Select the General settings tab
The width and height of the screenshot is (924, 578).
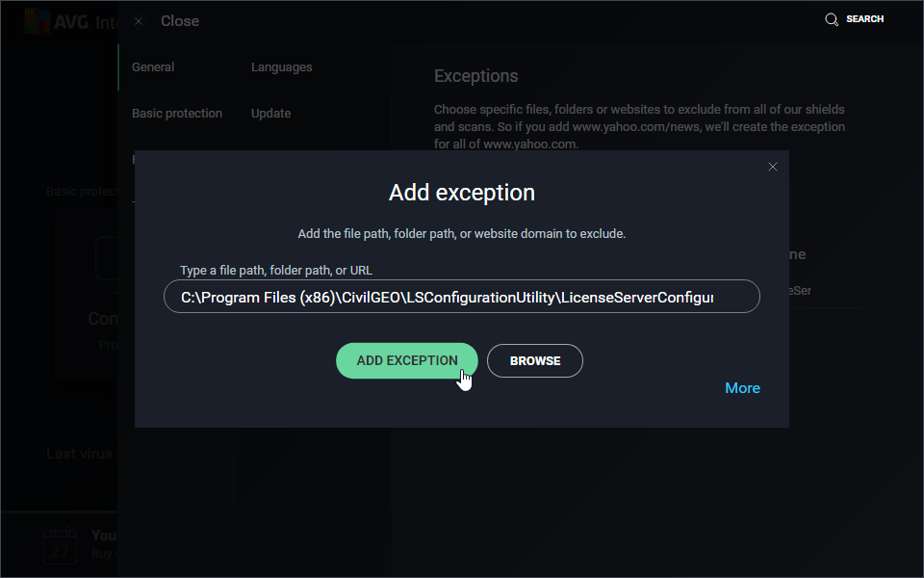153,67
